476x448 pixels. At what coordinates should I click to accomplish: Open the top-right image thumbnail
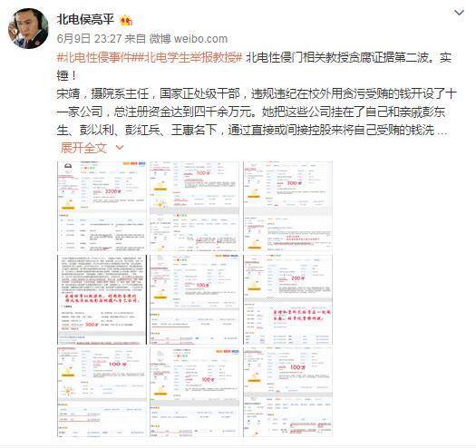pyautogui.click(x=287, y=206)
